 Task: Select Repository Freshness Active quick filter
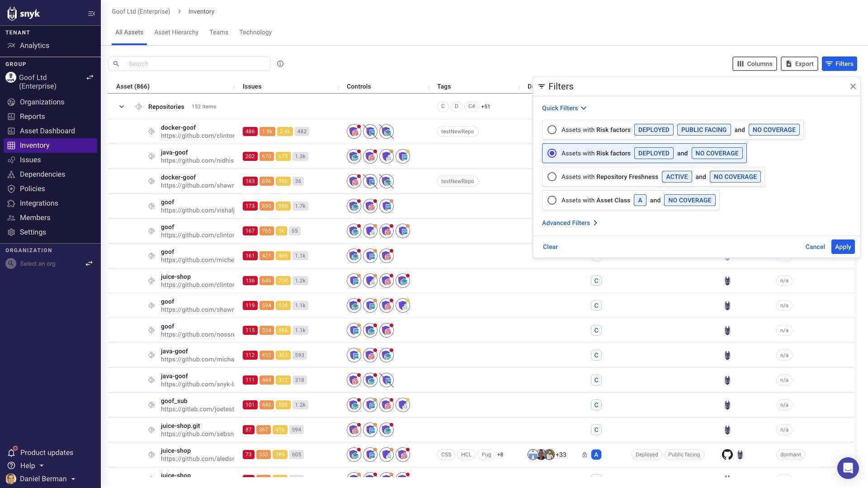653,177
